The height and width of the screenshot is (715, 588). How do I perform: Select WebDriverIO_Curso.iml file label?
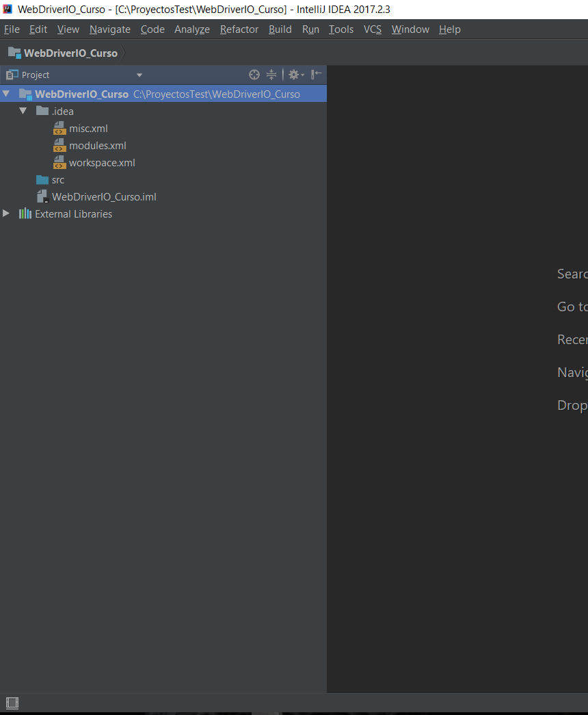tap(104, 197)
